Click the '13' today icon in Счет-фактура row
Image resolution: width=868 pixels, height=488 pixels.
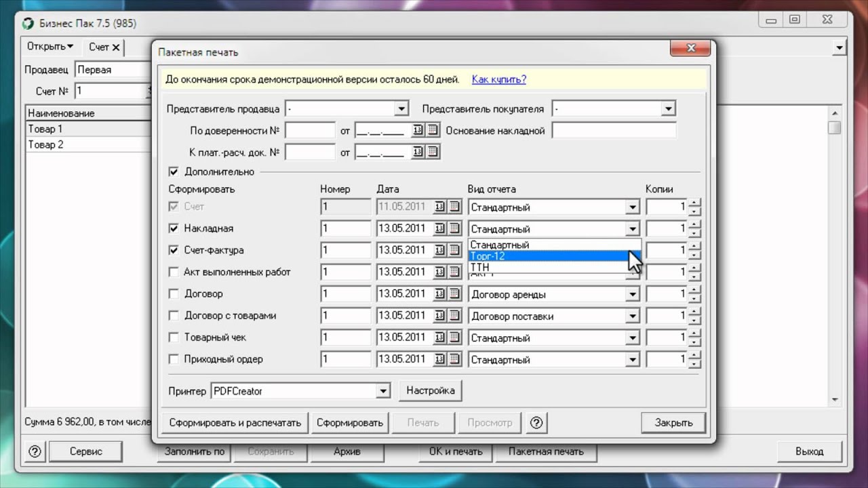click(x=439, y=250)
